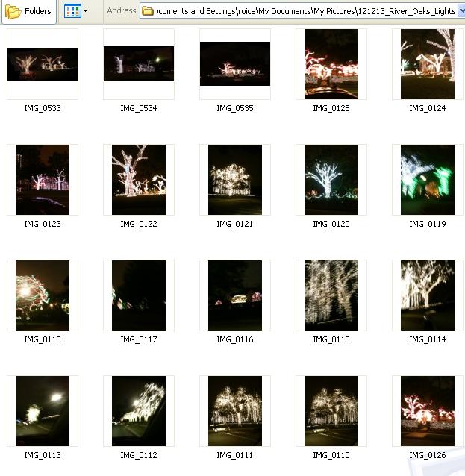Click the IMG_0118 file name
The height and width of the screenshot is (476, 465).
(43, 339)
